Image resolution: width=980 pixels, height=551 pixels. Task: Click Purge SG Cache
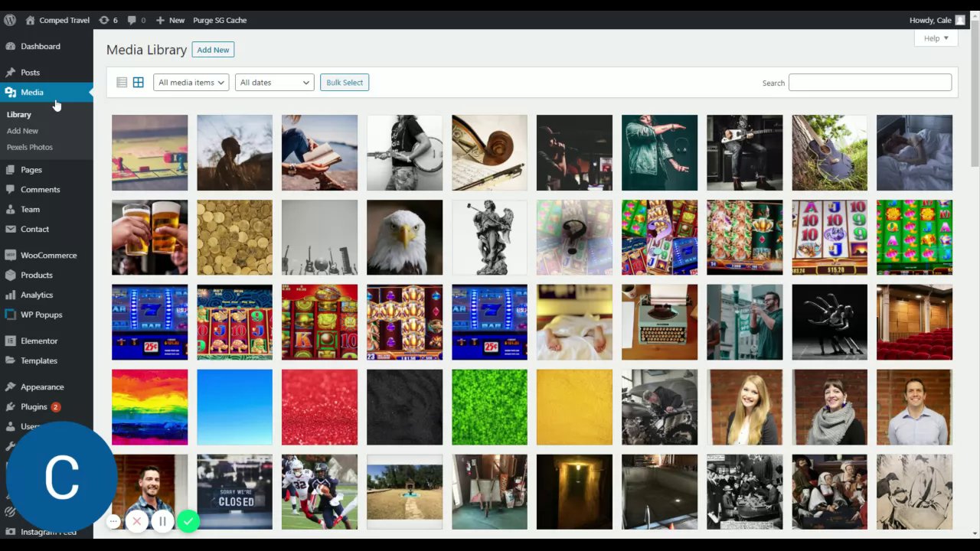[220, 20]
